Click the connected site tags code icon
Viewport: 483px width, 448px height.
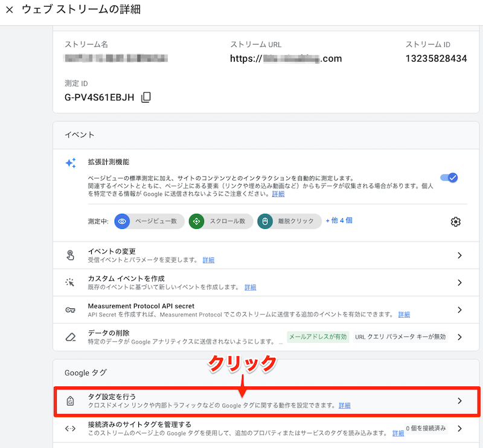71,429
